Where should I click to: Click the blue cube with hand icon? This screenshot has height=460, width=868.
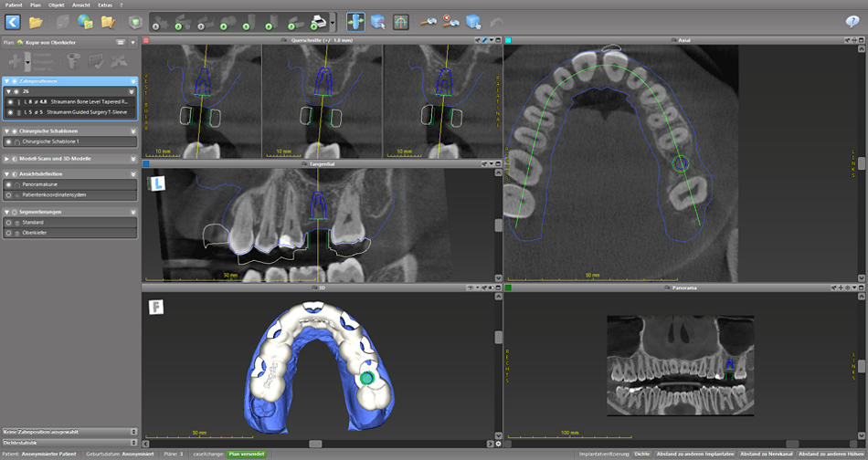pos(474,22)
